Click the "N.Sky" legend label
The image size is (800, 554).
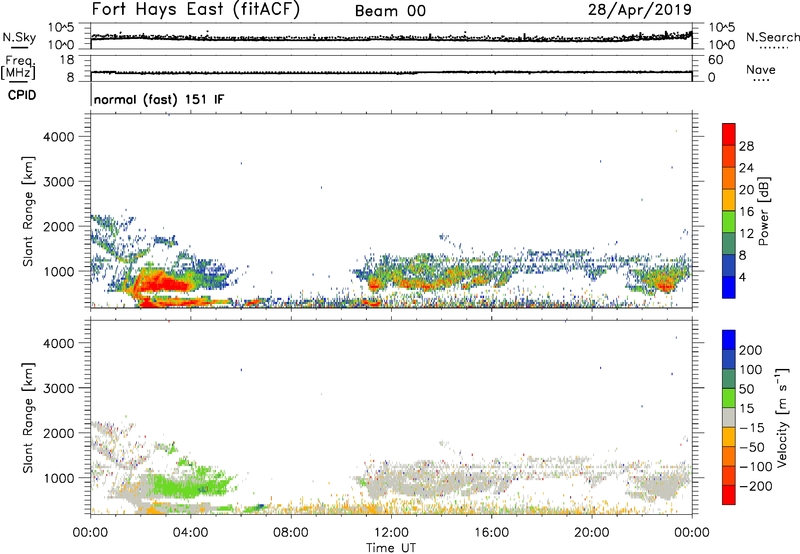(x=19, y=38)
